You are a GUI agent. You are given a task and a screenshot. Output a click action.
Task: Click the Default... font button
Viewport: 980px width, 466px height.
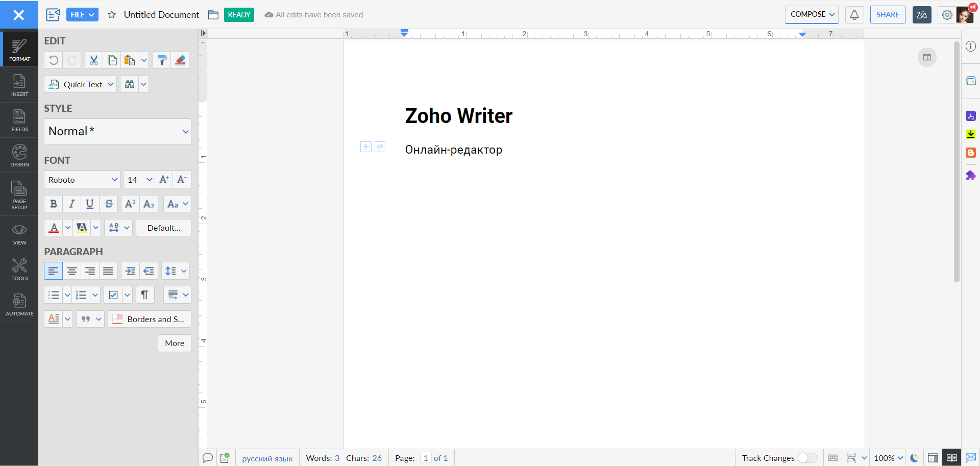pyautogui.click(x=163, y=228)
